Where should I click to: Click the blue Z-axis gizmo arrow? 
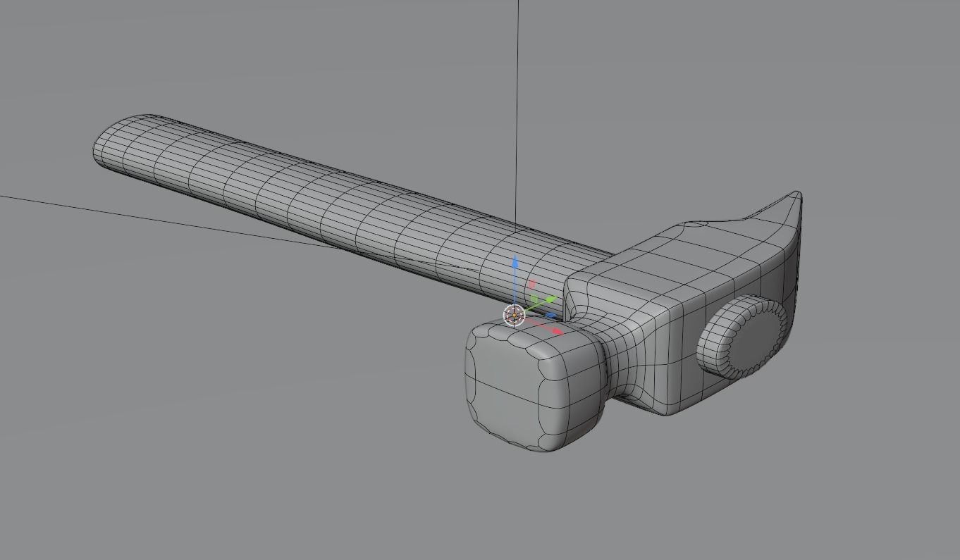[515, 262]
